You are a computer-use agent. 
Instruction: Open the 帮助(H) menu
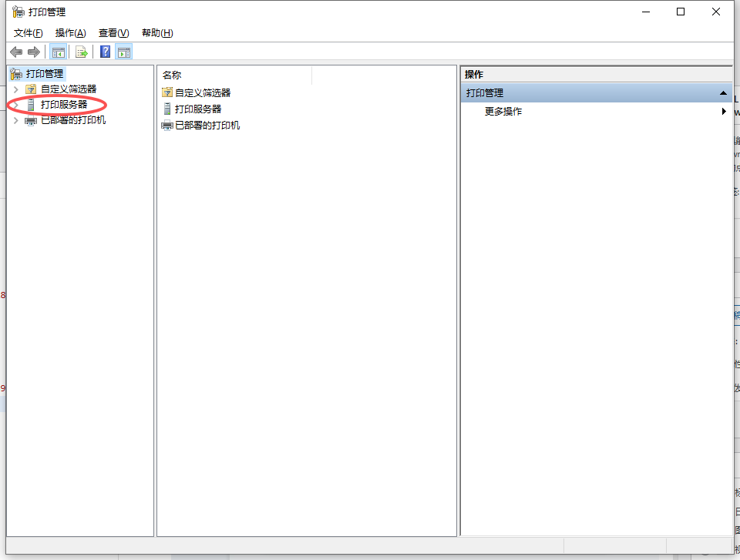coord(157,33)
